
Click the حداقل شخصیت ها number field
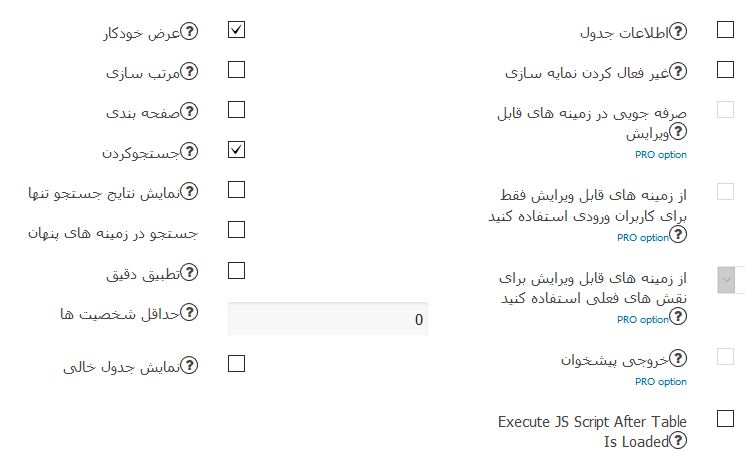(328, 319)
